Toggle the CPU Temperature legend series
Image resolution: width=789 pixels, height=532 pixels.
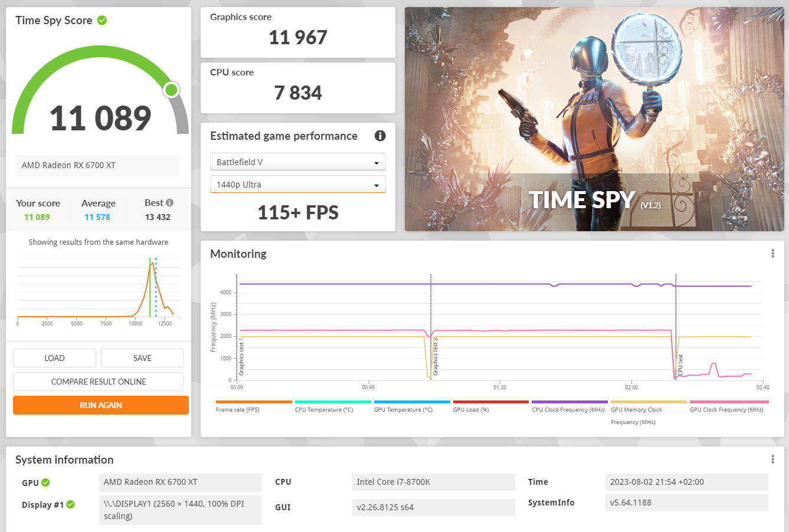click(333, 406)
